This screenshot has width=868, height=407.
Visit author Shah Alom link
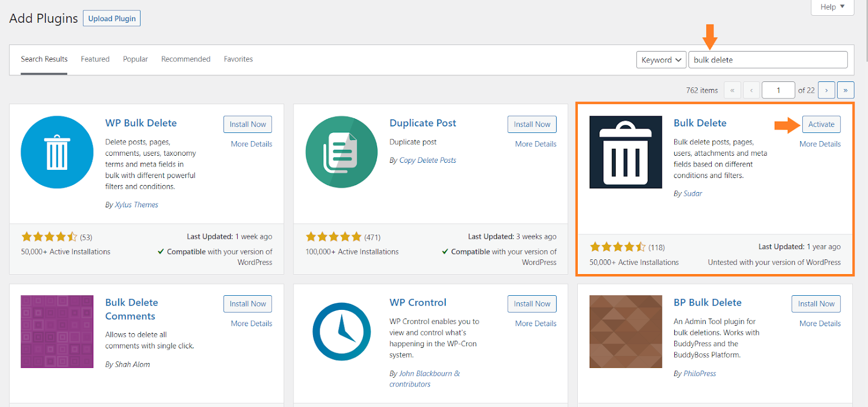132,365
